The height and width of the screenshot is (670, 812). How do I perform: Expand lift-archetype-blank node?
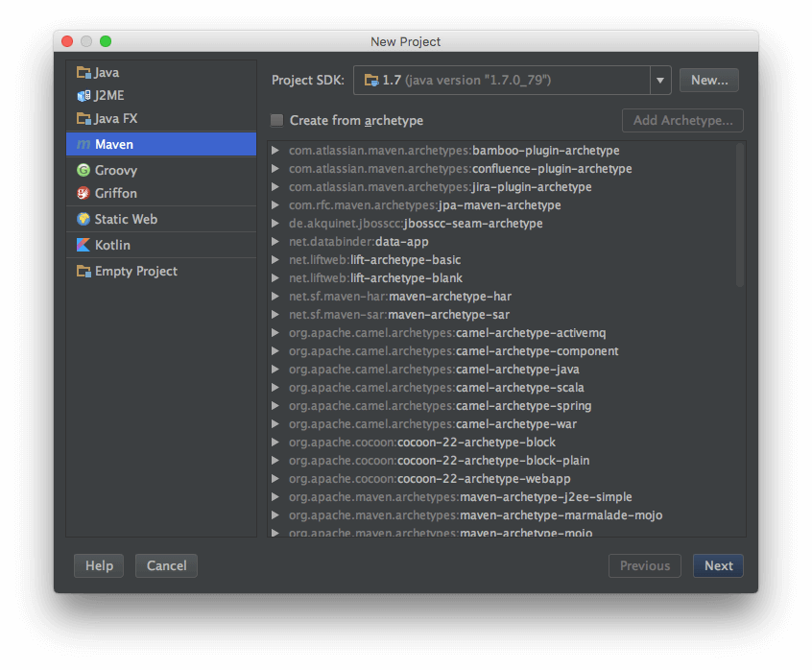click(275, 278)
